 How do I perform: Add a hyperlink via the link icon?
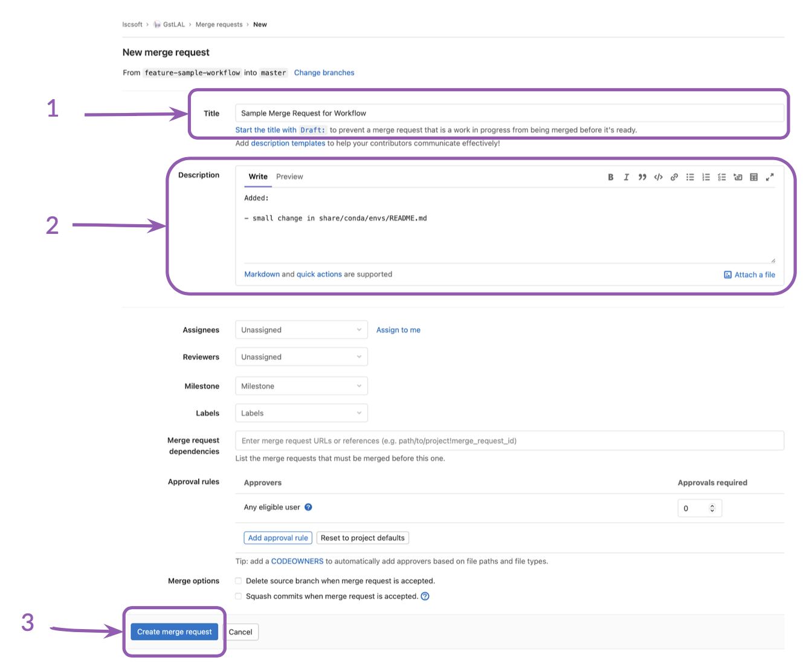[674, 177]
